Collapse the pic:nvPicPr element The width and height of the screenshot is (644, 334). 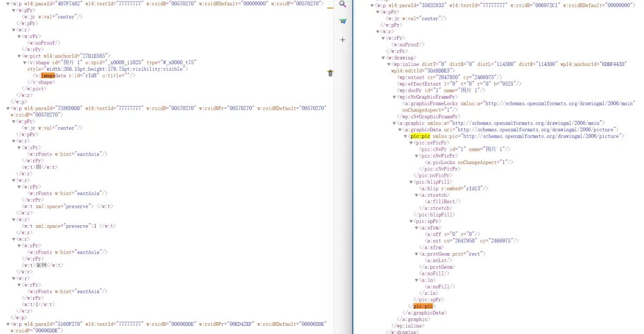(411, 143)
